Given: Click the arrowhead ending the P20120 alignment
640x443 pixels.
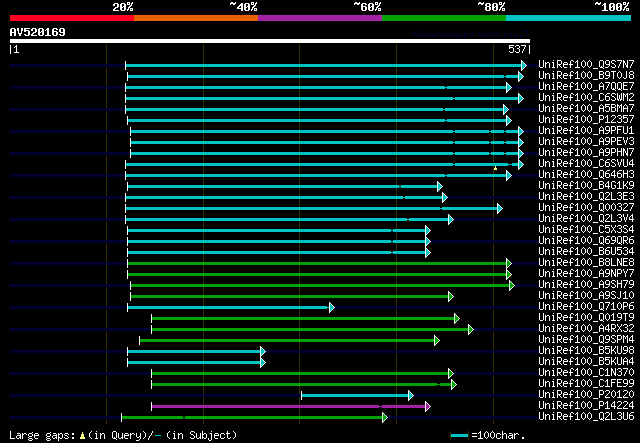Looking at the screenshot, I should [x=411, y=395].
